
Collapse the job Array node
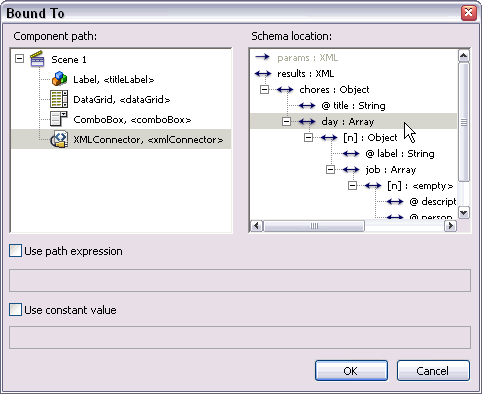330,169
